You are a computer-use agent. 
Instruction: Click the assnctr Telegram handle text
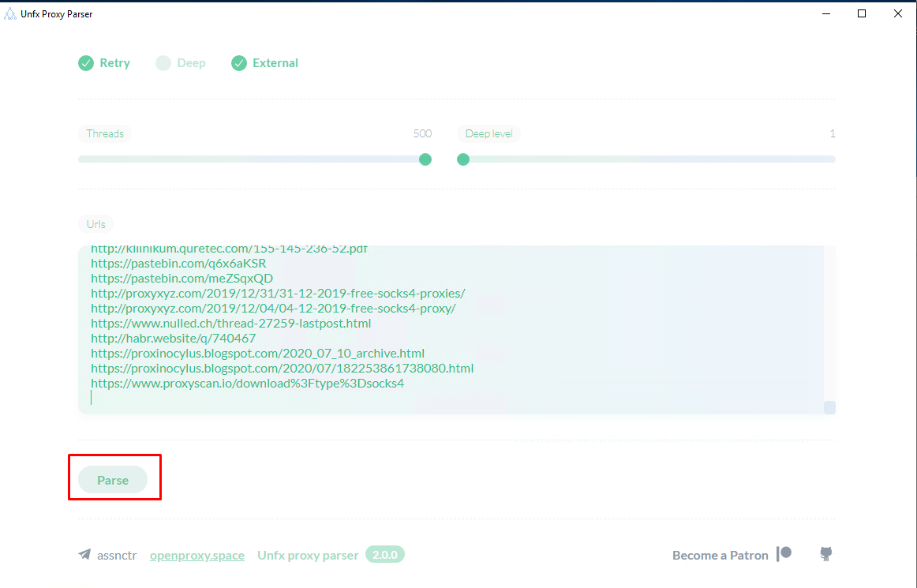pyautogui.click(x=117, y=555)
